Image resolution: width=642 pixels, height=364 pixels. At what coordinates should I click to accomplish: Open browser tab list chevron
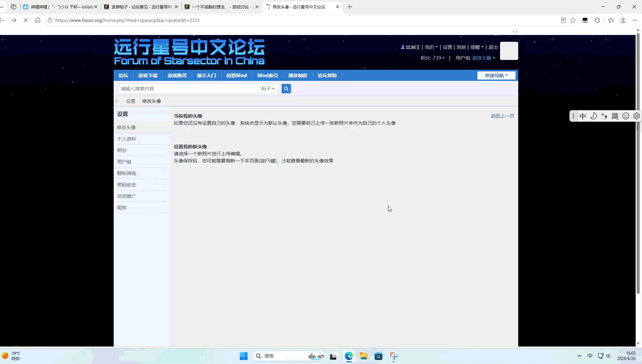2,7
